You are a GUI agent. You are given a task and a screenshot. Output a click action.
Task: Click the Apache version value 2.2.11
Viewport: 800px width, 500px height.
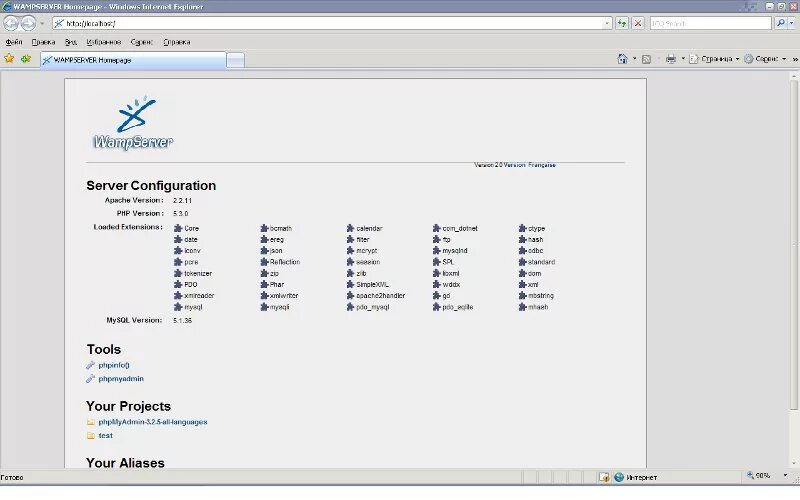pyautogui.click(x=182, y=201)
